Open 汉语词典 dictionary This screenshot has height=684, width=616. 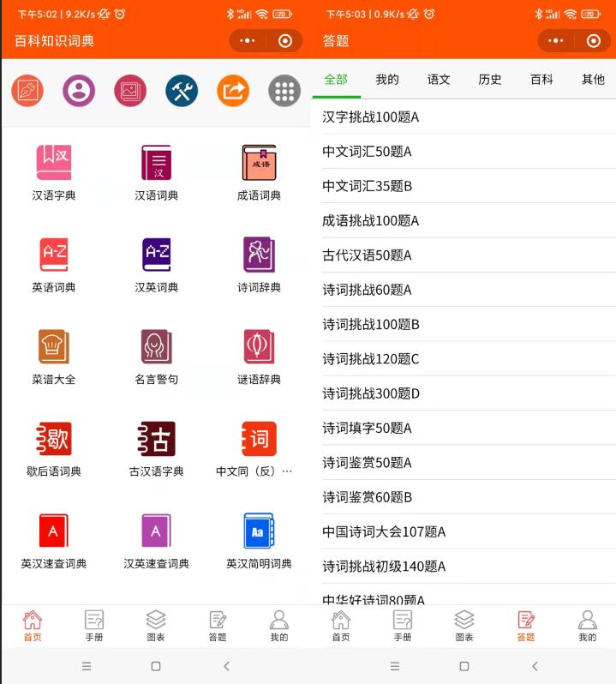point(156,173)
